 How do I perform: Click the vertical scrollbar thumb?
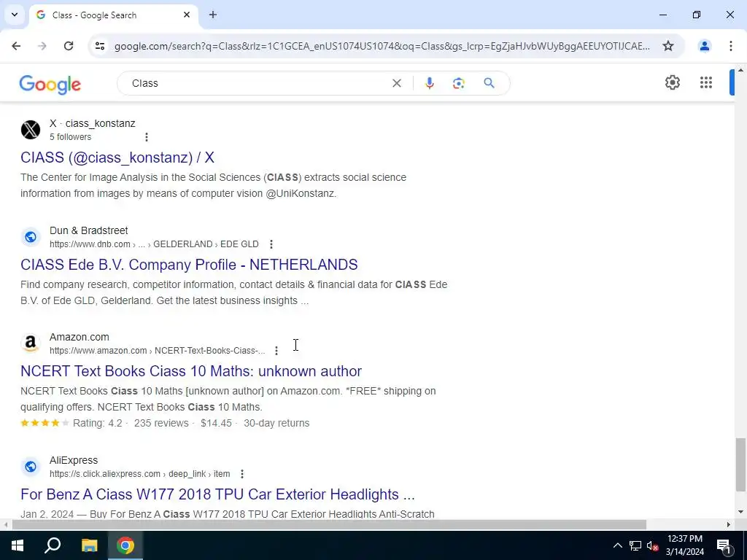pyautogui.click(x=740, y=464)
